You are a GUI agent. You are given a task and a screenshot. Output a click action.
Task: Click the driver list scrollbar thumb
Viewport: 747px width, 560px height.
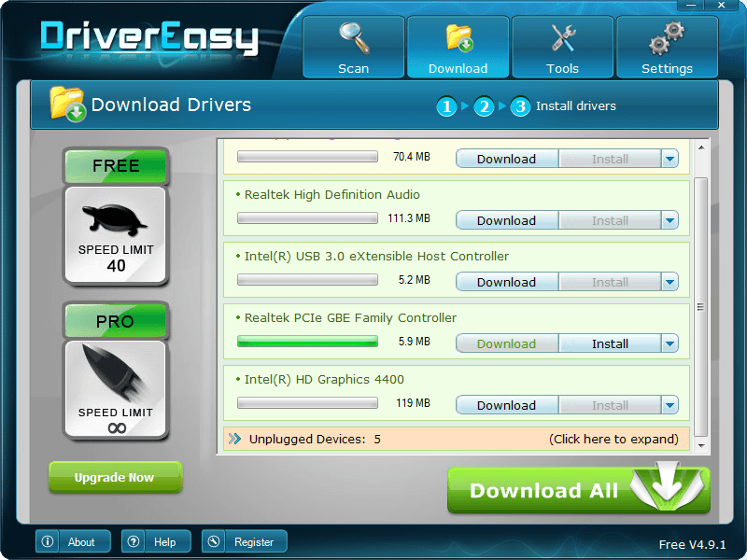click(x=701, y=307)
